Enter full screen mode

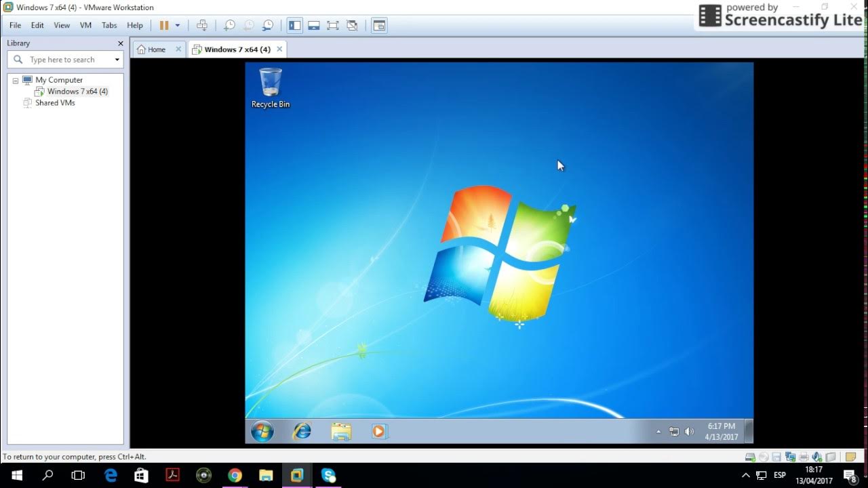click(332, 25)
